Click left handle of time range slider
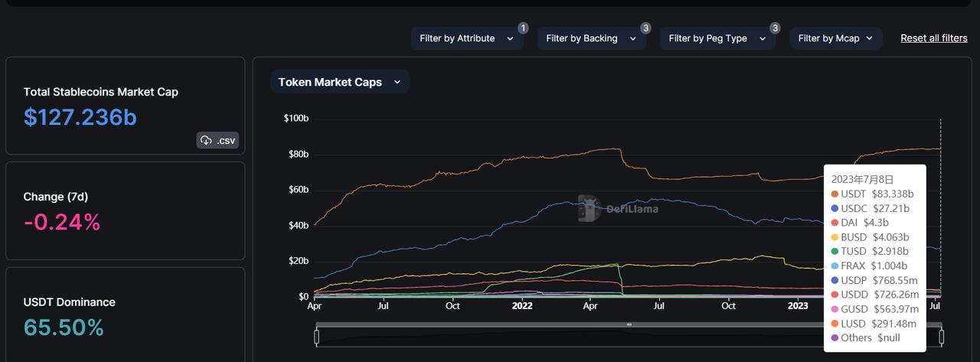Viewport: 980px width, 362px height. (316, 337)
